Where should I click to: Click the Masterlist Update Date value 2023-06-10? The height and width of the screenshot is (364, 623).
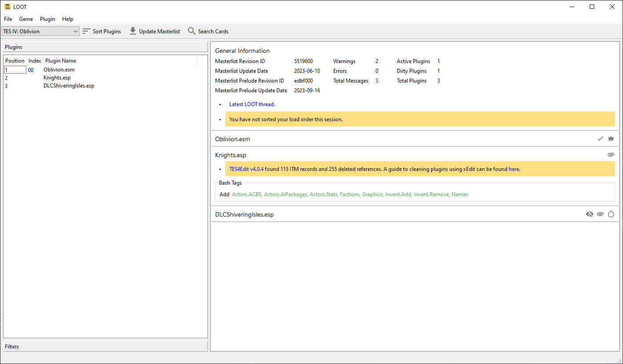[307, 71]
